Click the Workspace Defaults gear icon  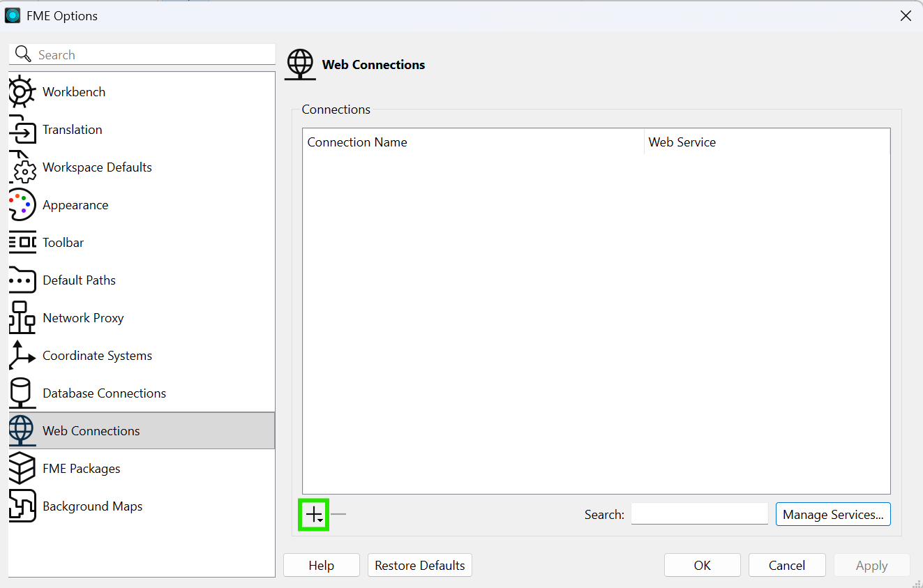(x=22, y=167)
